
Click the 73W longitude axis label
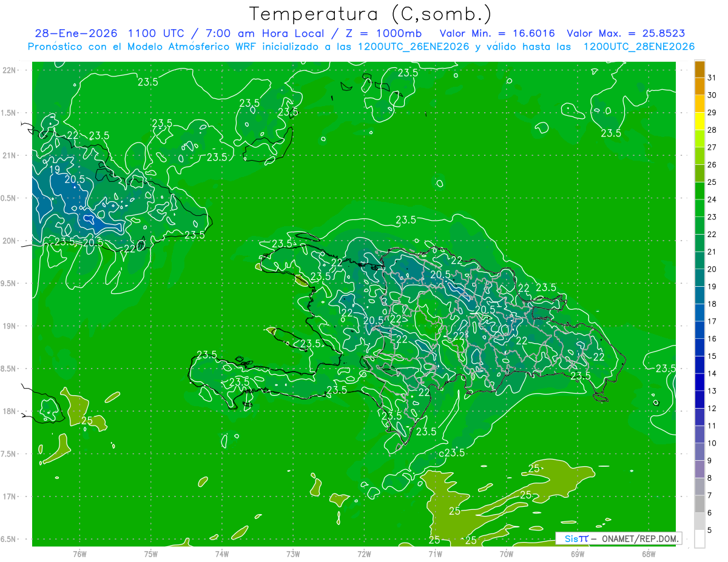pos(293,554)
